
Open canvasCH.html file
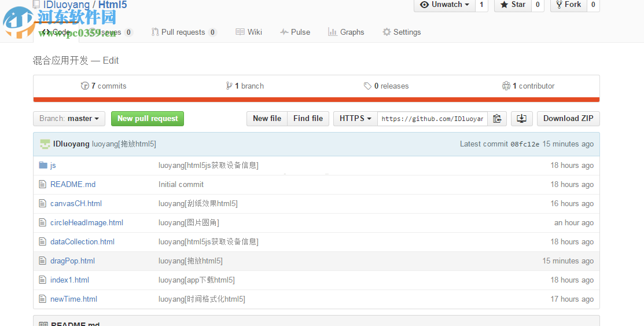[x=76, y=203]
